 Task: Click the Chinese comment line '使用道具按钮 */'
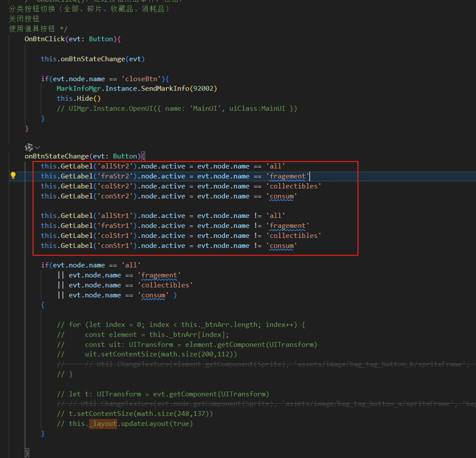click(38, 29)
